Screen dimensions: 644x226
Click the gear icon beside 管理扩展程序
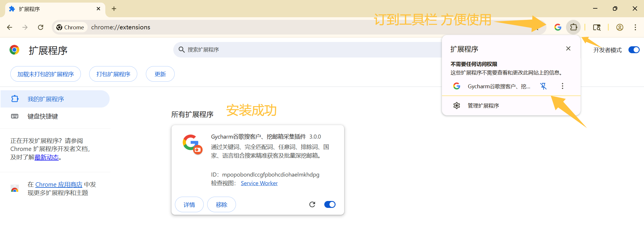tap(457, 106)
